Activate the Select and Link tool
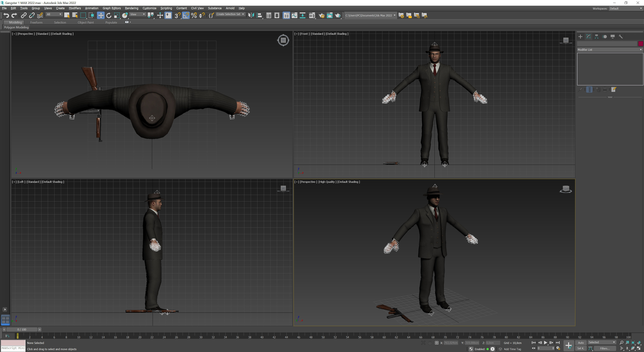This screenshot has width=644, height=352. pyautogui.click(x=23, y=15)
